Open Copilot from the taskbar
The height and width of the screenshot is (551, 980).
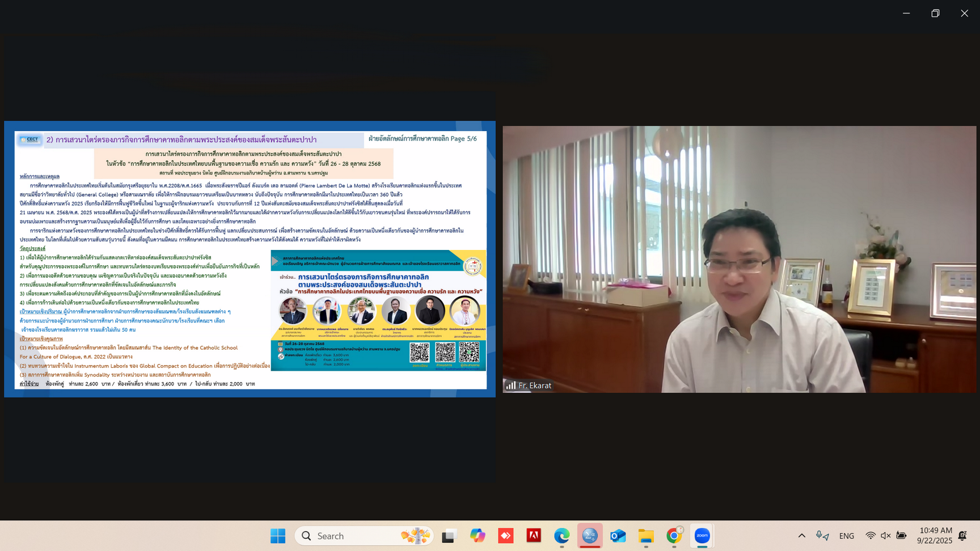[478, 536]
